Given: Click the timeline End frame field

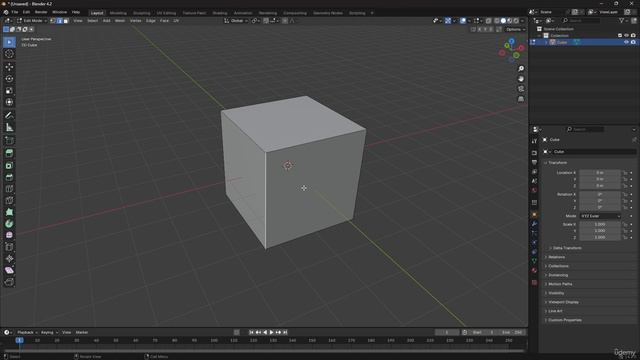Looking at the screenshot, I should coord(511,333).
